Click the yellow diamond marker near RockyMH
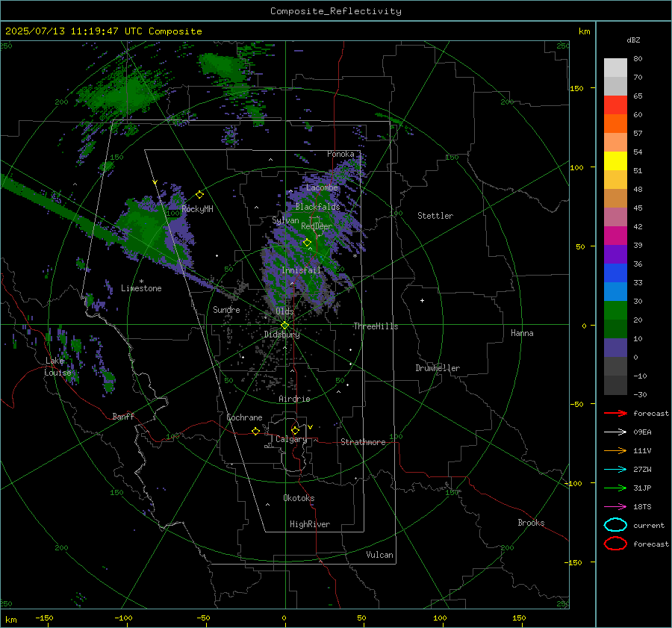The image size is (672, 628). point(199,195)
